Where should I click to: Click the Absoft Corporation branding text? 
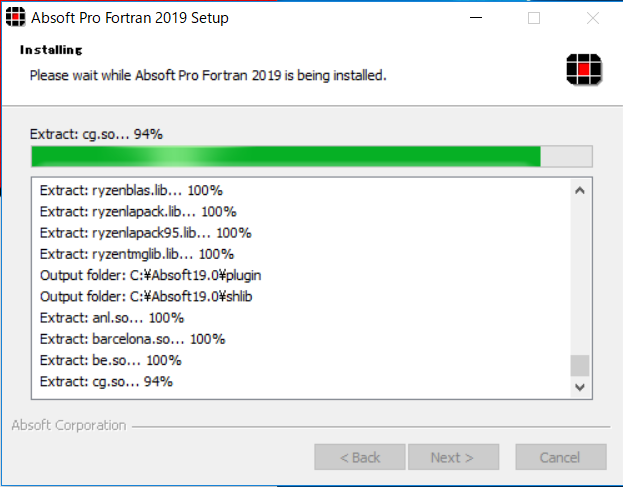[x=69, y=425]
